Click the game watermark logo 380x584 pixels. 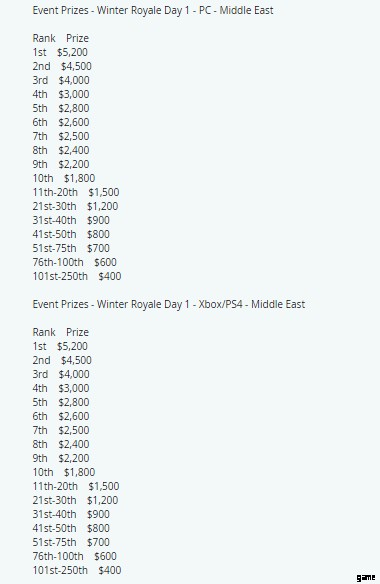pos(366,577)
